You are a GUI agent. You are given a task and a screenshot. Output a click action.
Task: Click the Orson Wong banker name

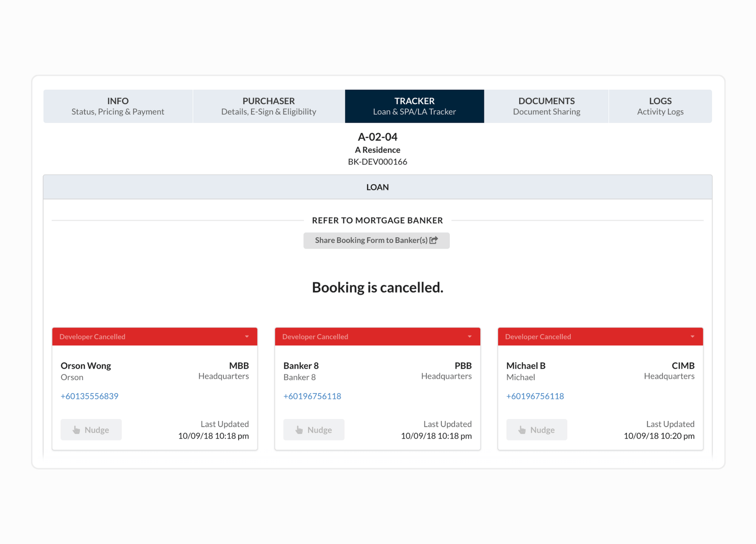tap(86, 366)
